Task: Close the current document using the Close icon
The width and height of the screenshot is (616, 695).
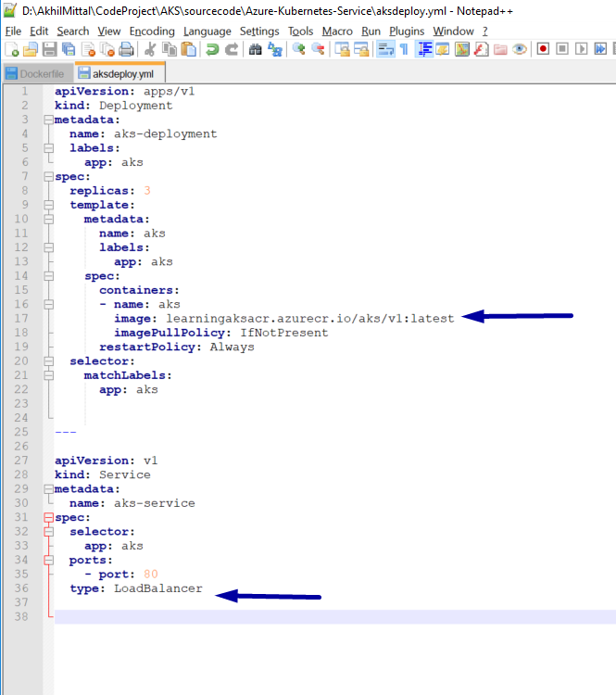Action: [x=88, y=49]
